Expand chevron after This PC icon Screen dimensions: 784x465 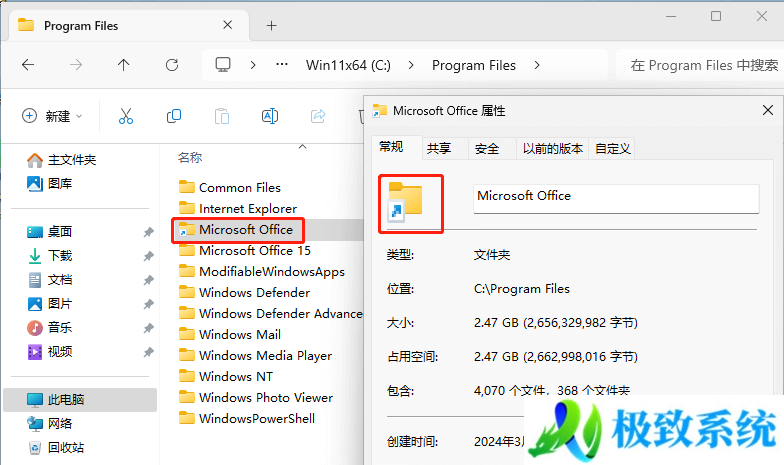tap(253, 65)
